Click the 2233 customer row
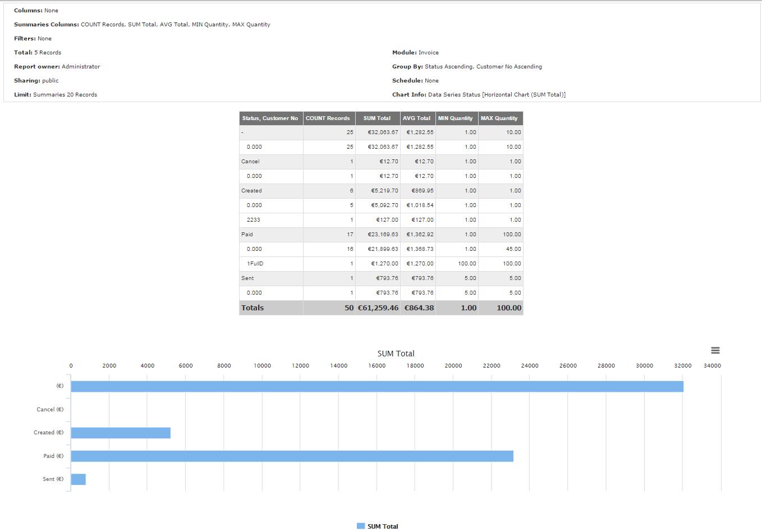 254,220
